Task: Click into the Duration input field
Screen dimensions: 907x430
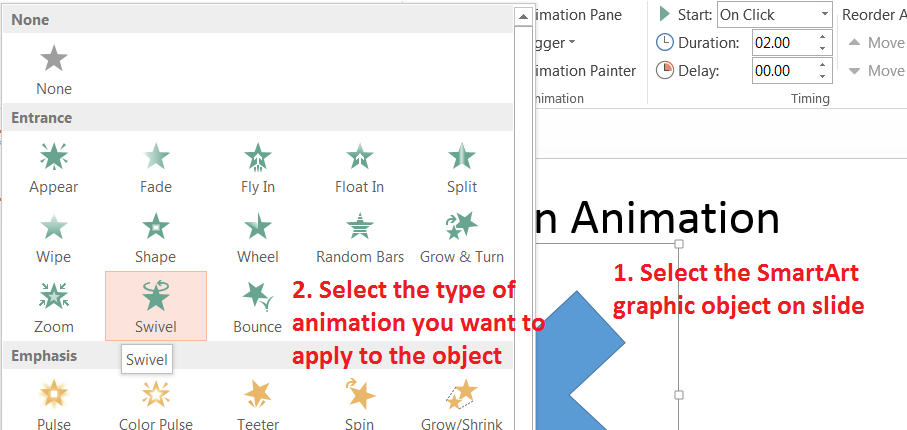Action: tap(780, 43)
